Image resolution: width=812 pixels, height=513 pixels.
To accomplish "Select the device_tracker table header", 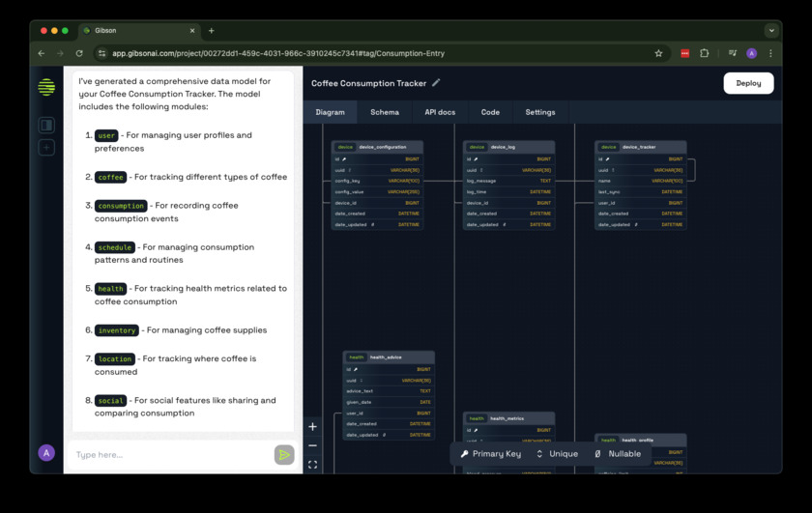I will tap(640, 147).
